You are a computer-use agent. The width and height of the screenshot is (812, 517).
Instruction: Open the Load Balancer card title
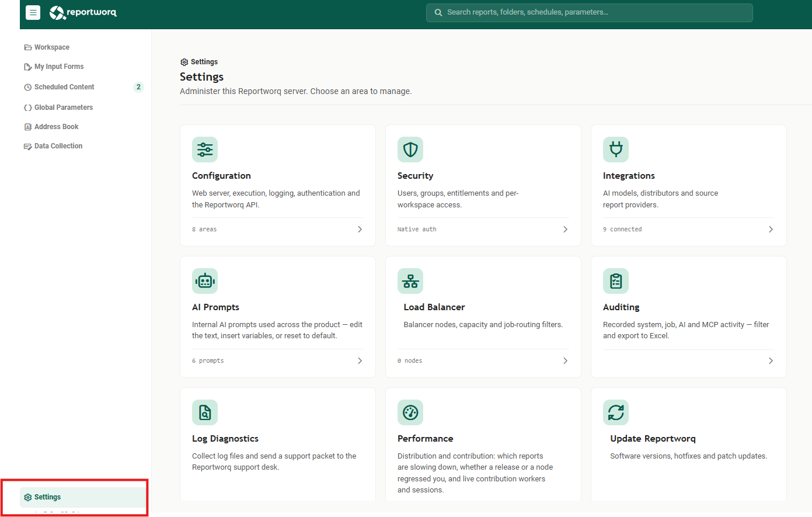pos(434,307)
